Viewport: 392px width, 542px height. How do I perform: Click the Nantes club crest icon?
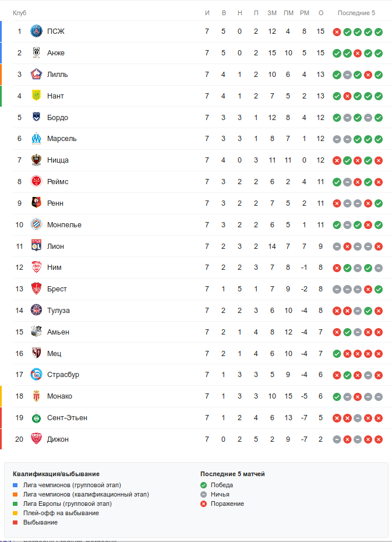point(37,96)
